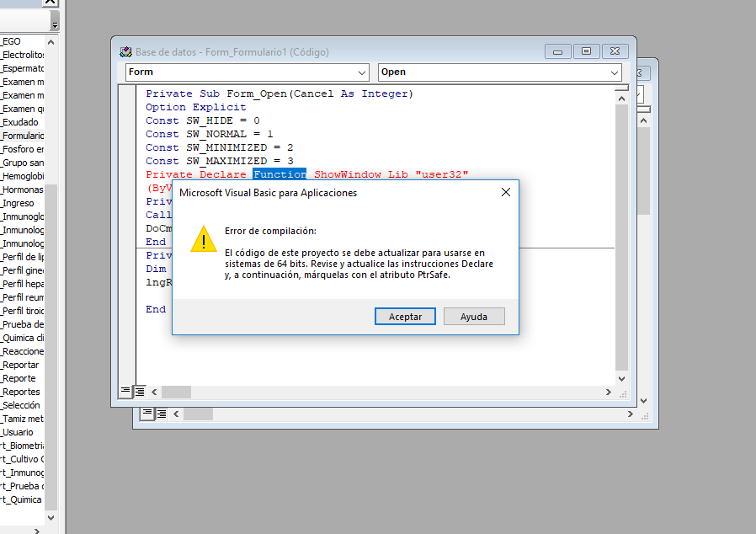Click the warning triangle icon in the dialog
The image size is (756, 534).
[x=204, y=239]
